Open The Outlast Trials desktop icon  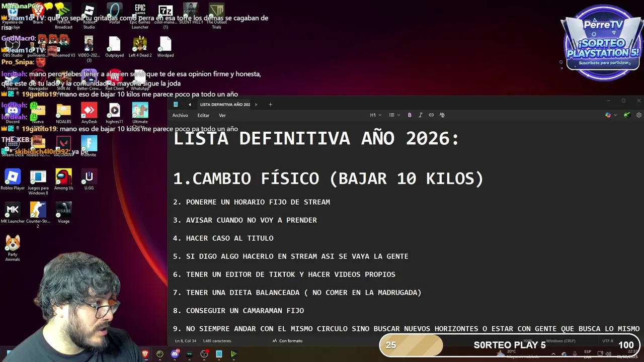click(x=216, y=15)
